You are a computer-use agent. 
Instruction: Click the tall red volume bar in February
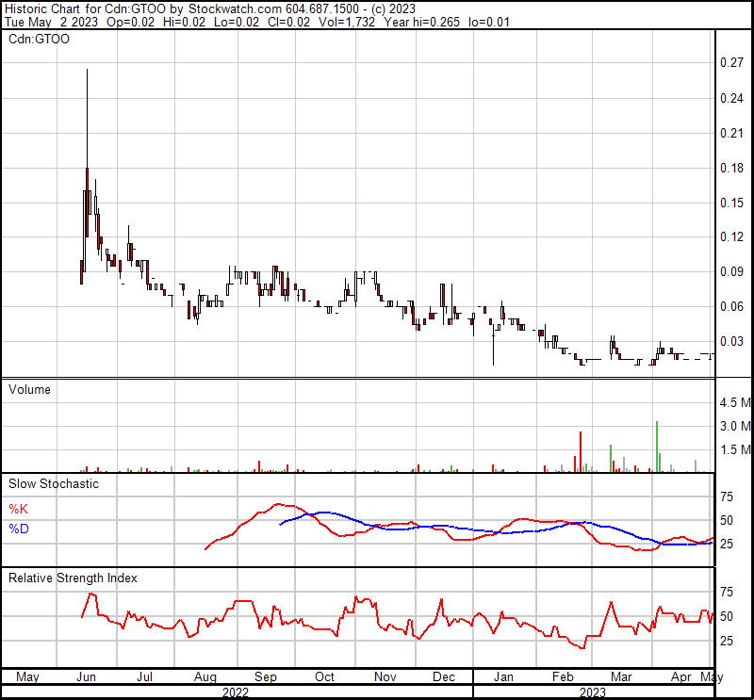click(x=581, y=451)
